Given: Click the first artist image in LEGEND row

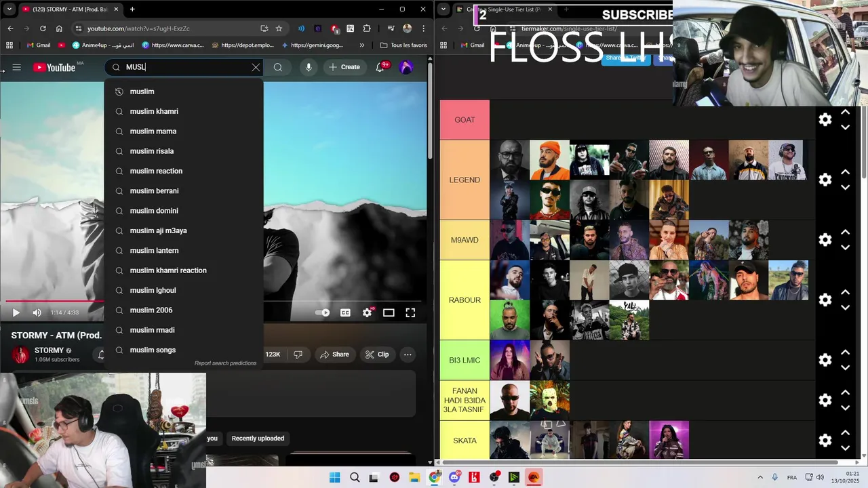Looking at the screenshot, I should pyautogui.click(x=509, y=160).
